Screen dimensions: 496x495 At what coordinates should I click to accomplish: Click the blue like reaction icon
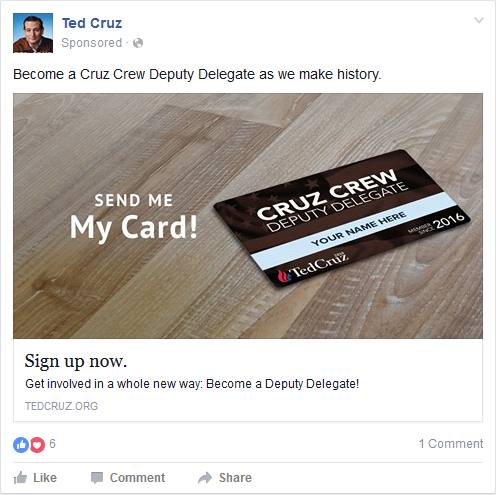[21, 445]
